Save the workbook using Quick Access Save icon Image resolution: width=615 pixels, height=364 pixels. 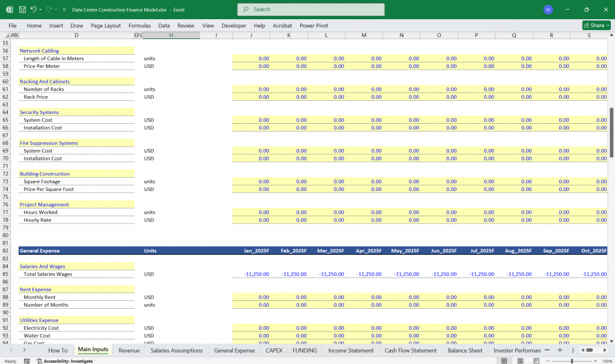[22, 9]
